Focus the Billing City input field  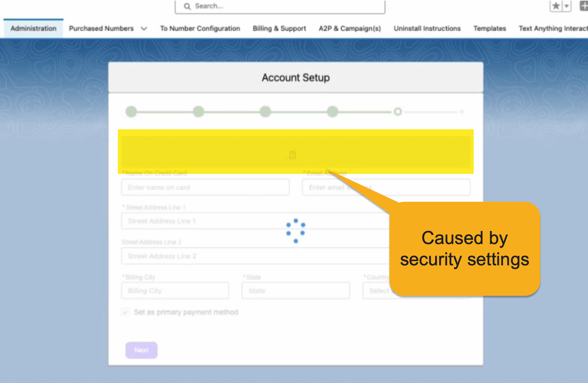[175, 291]
